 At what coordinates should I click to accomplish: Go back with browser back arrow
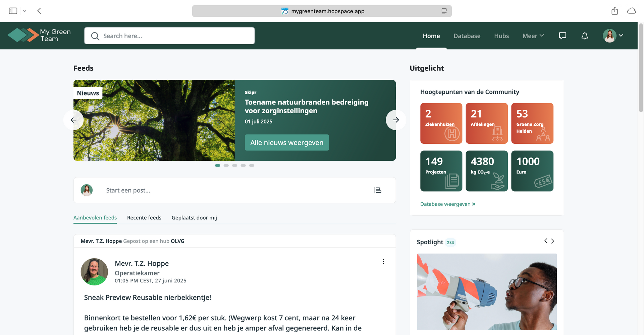click(x=39, y=11)
